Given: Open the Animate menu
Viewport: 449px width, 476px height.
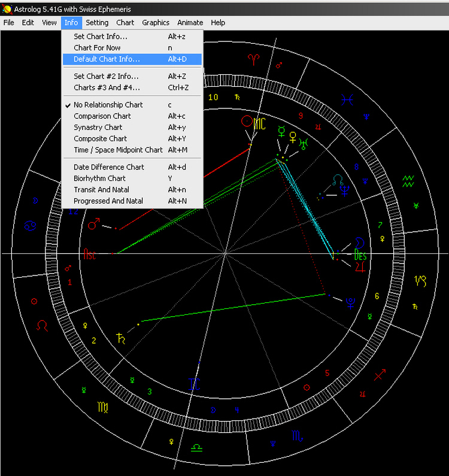Looking at the screenshot, I should [190, 23].
